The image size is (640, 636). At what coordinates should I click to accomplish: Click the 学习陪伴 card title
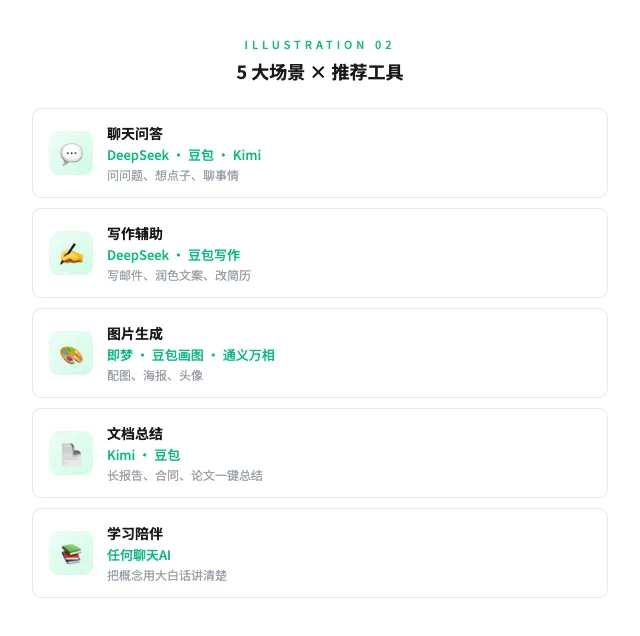tap(135, 534)
